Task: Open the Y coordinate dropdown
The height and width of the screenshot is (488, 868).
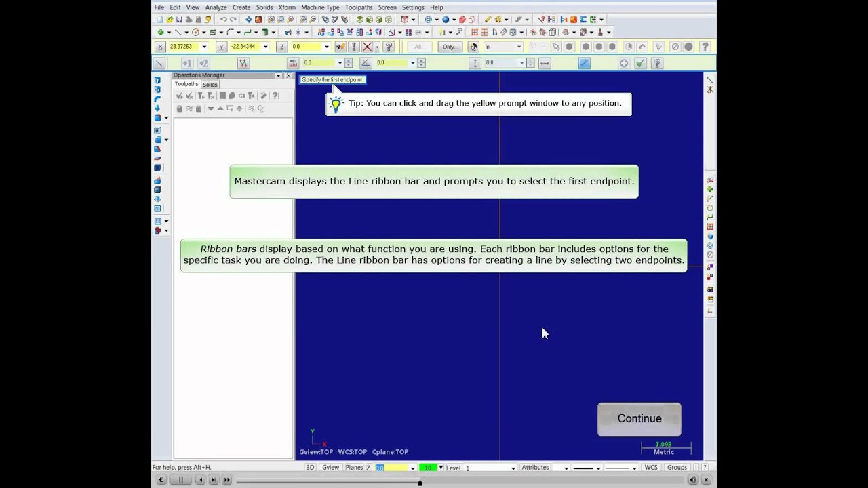Action: pyautogui.click(x=265, y=47)
